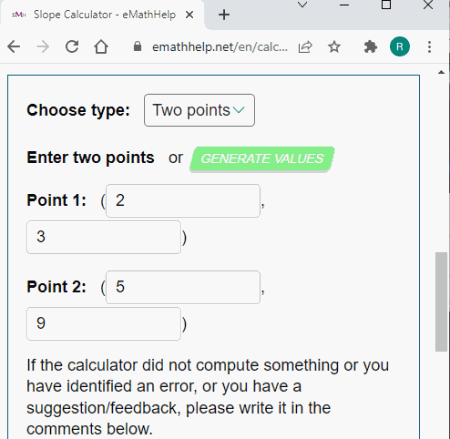The width and height of the screenshot is (450, 439).
Task: Reload the Slope Calculator page
Action: pyautogui.click(x=72, y=47)
